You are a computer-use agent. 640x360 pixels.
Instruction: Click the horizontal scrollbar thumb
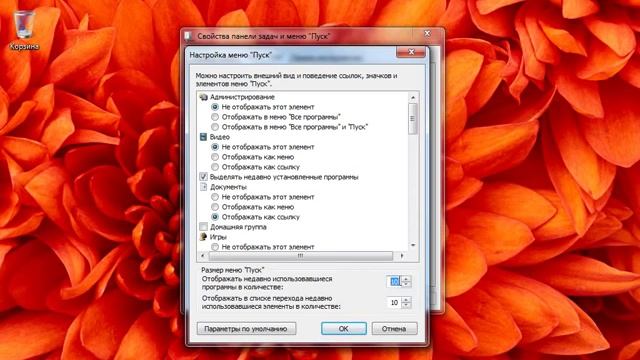301,256
